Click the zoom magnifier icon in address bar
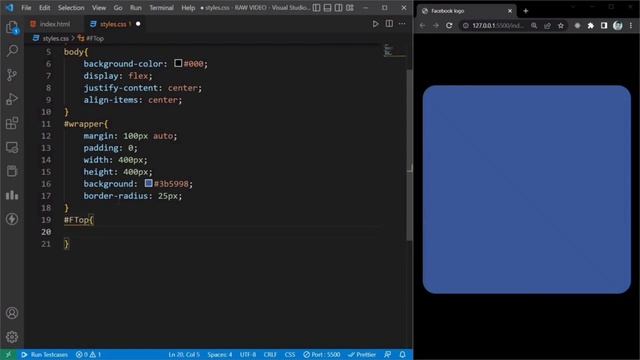640x360 pixels. pyautogui.click(x=534, y=25)
